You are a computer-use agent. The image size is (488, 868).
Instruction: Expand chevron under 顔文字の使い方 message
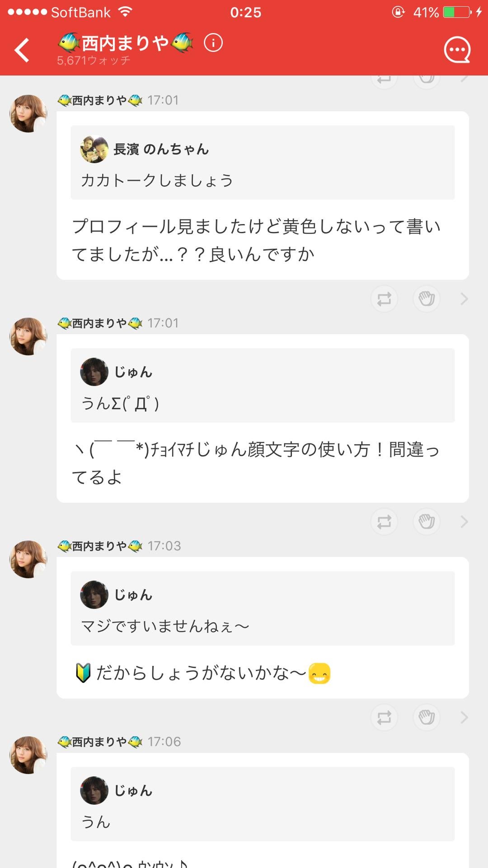point(464,522)
